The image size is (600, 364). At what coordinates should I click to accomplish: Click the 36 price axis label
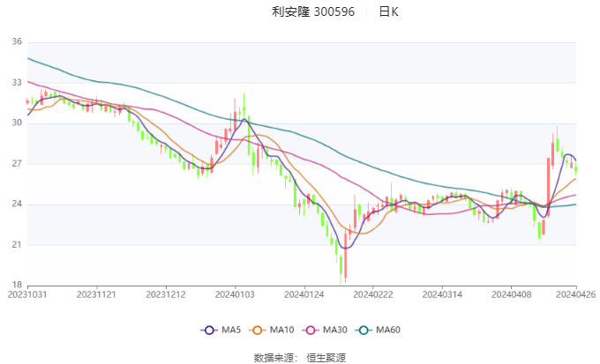17,41
